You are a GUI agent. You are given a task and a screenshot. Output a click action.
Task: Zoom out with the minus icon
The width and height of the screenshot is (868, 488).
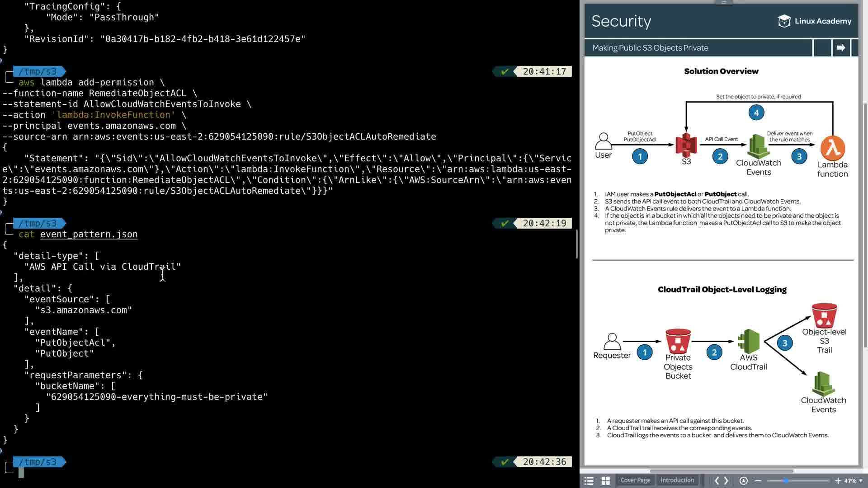[x=758, y=481]
